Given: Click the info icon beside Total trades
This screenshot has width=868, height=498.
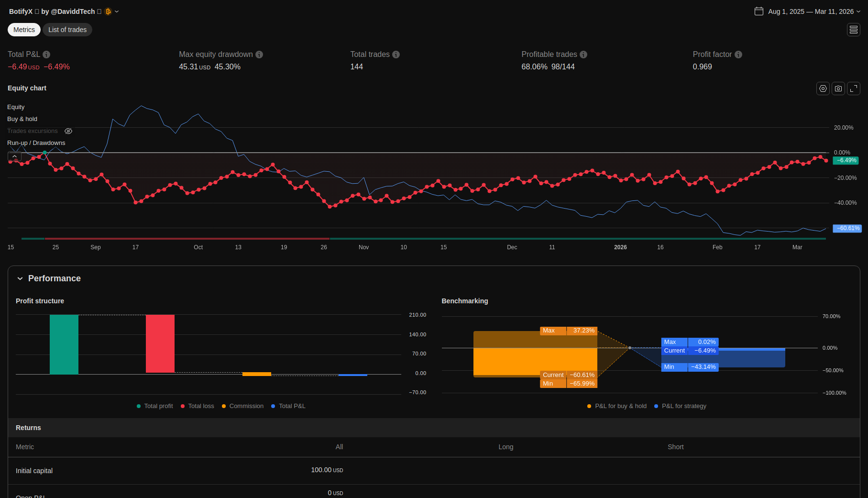Looking at the screenshot, I should pyautogui.click(x=396, y=55).
